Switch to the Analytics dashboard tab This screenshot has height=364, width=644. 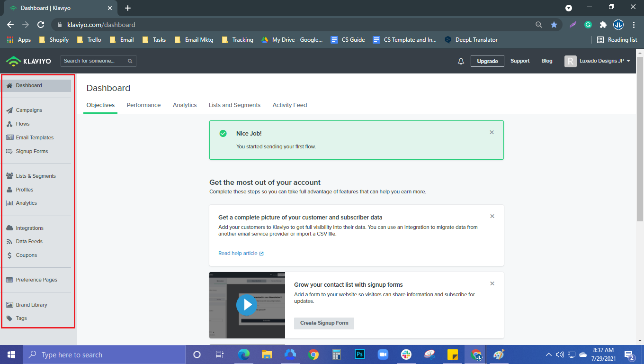(x=185, y=105)
